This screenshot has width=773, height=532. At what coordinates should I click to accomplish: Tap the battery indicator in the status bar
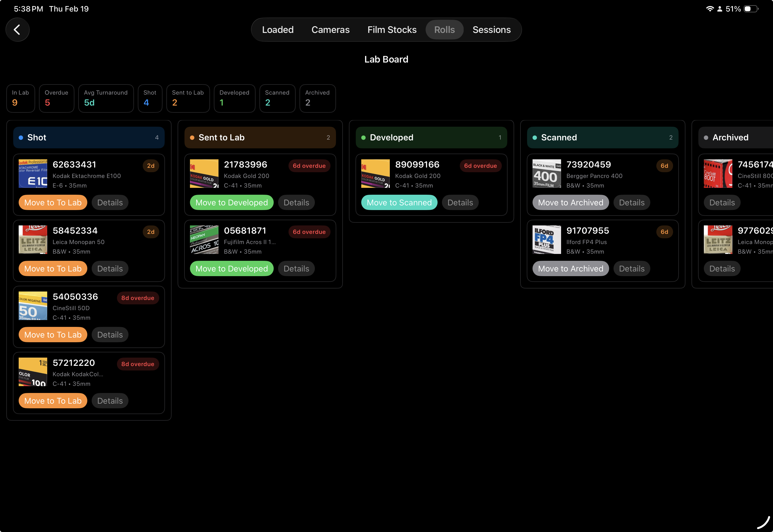(750, 9)
